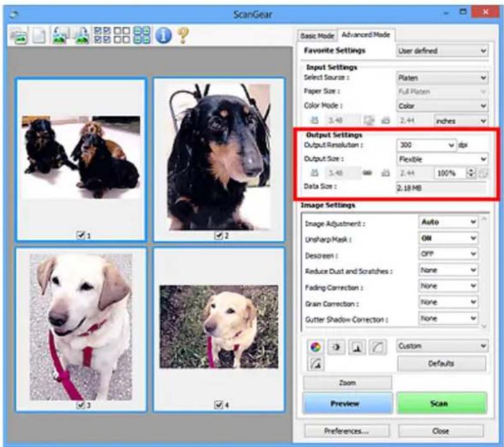Click the output width icon in Output Settings

click(x=315, y=173)
